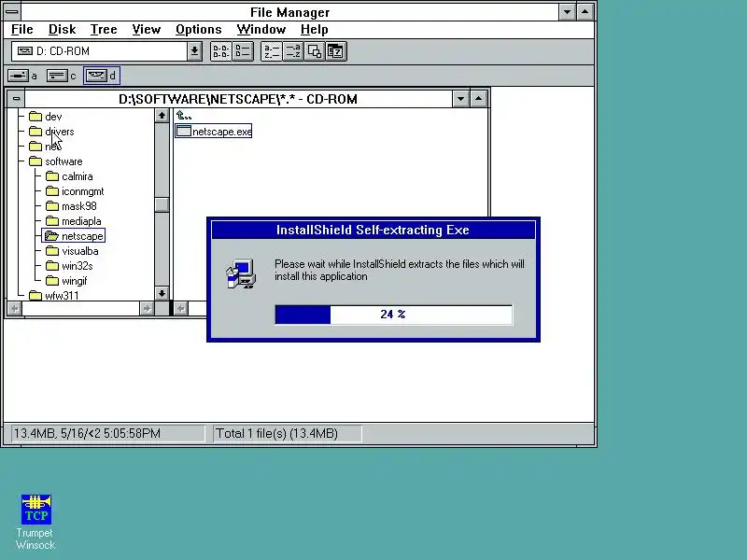Screen dimensions: 747x560
Task: Click the dev folder icon
Action: [x=35, y=117]
